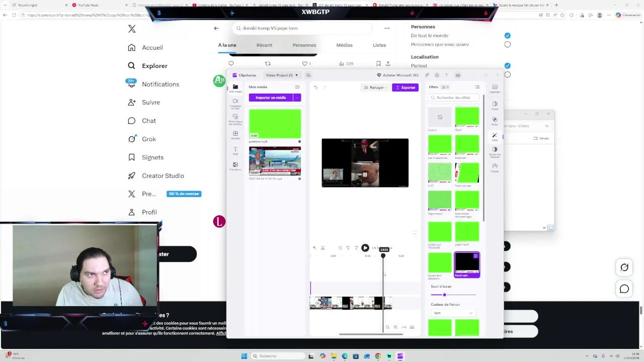
Task: Open the Partager dropdown
Action: point(376,87)
